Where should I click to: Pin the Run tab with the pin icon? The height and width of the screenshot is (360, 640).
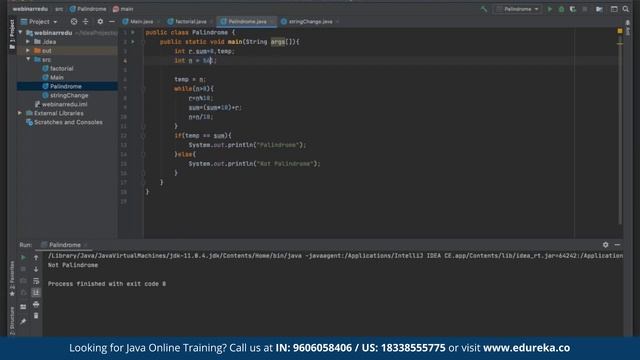(x=23, y=322)
